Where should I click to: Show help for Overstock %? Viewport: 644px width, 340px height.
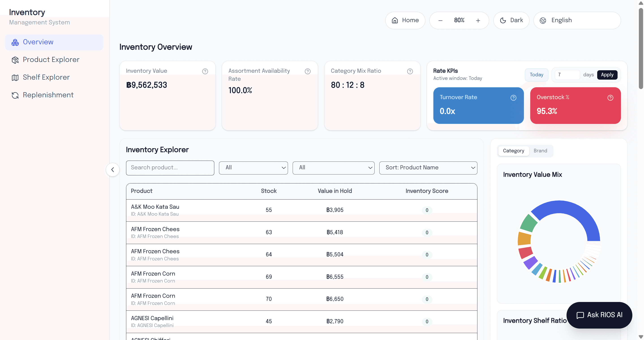610,98
